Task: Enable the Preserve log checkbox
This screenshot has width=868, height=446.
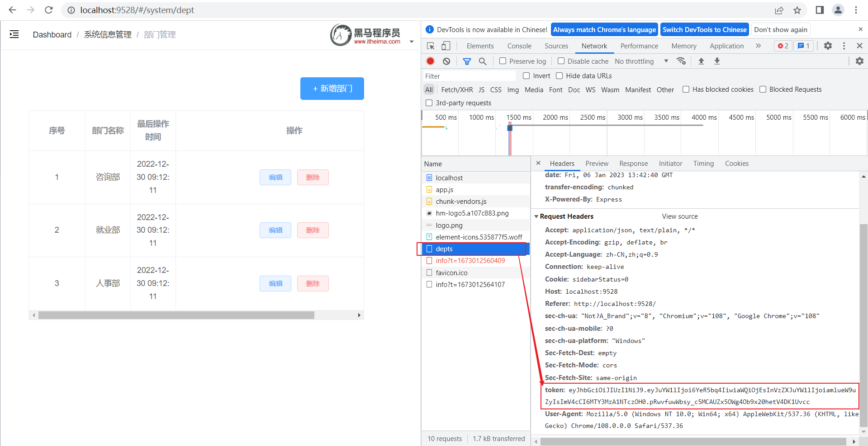Action: click(502, 61)
